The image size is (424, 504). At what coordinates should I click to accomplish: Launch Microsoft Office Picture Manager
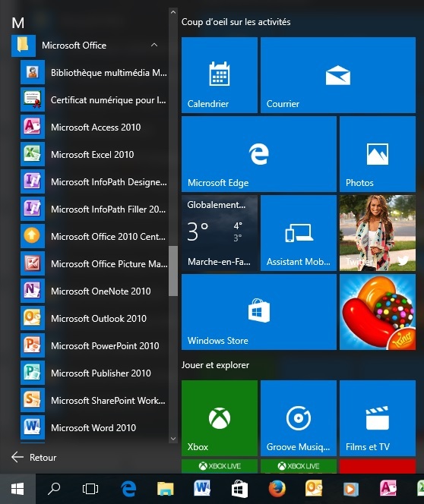(94, 264)
